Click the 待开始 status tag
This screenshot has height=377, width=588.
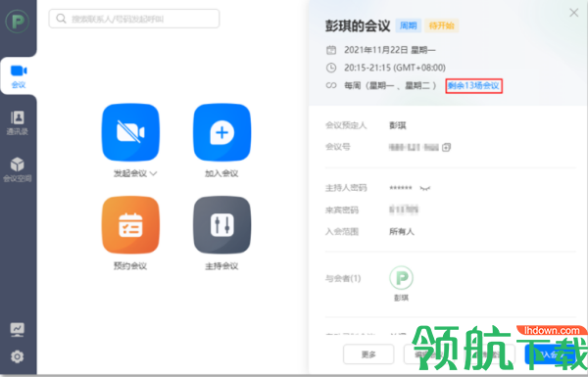pos(441,25)
